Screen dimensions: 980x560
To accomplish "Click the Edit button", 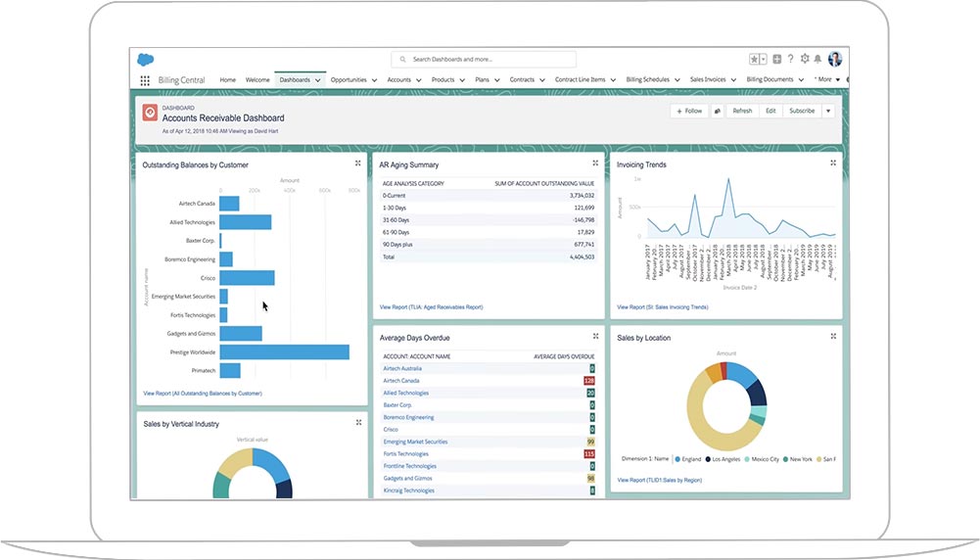I will tap(770, 112).
